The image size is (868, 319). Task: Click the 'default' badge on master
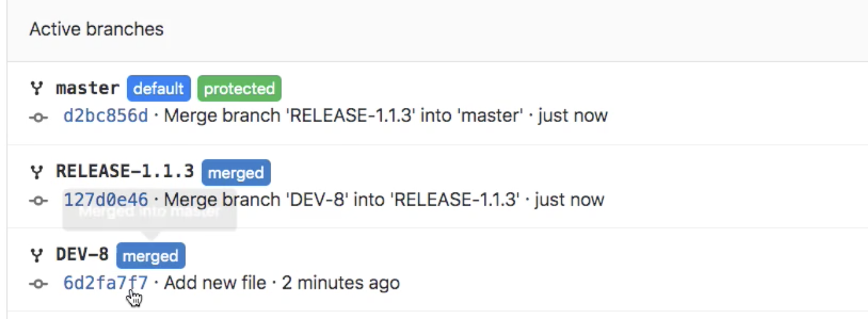point(158,88)
